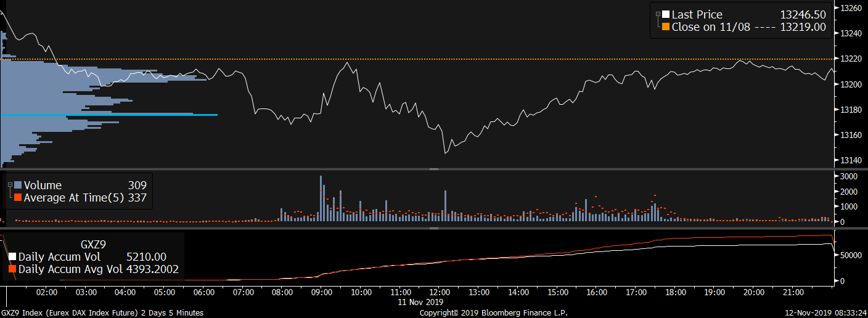The height and width of the screenshot is (318, 868).
Task: Click the white Last Price color swatch
Action: (x=666, y=15)
